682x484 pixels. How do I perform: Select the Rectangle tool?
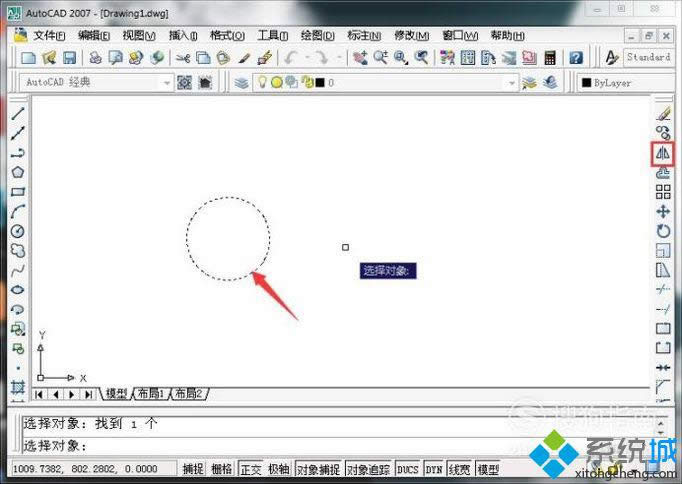tap(18, 192)
